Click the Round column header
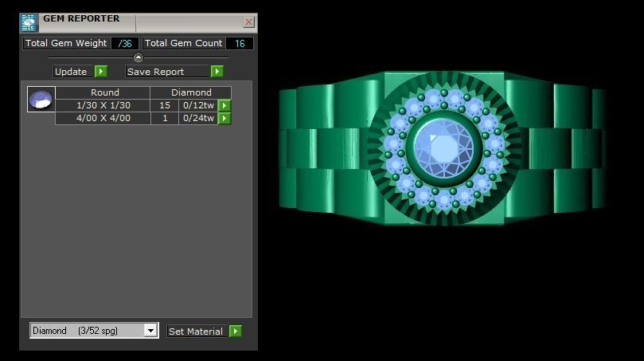Viewport: 644px width, 361px height. [x=103, y=92]
